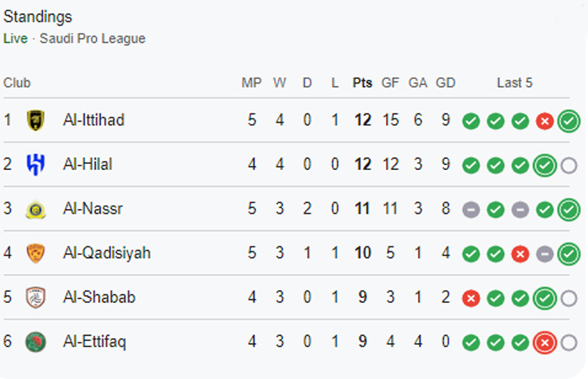Click the Al-Ettifaq club crest
The image size is (588, 379).
click(35, 342)
